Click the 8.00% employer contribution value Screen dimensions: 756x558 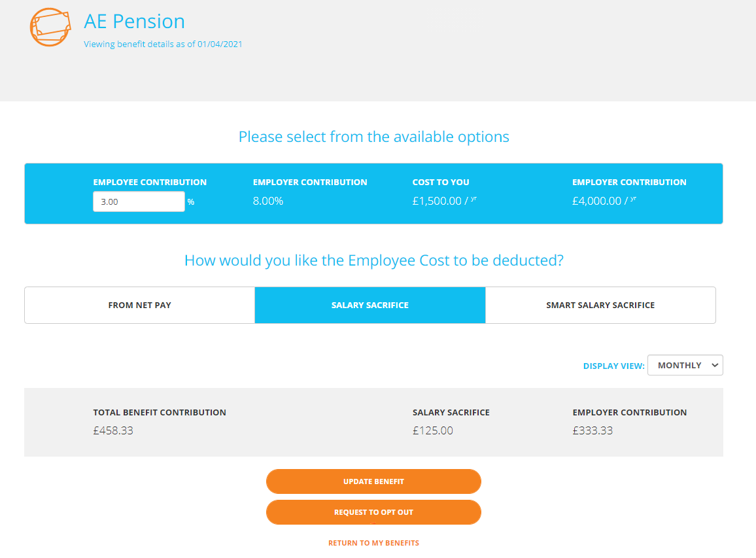268,201
